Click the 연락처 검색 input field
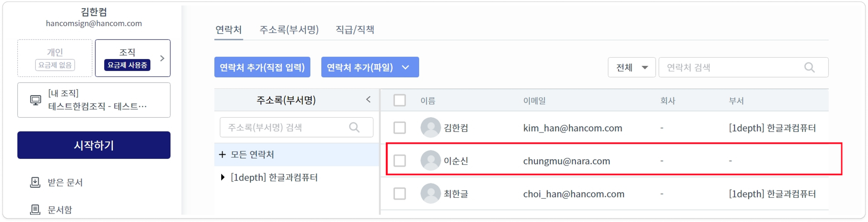This screenshot has height=222, width=868. [743, 67]
